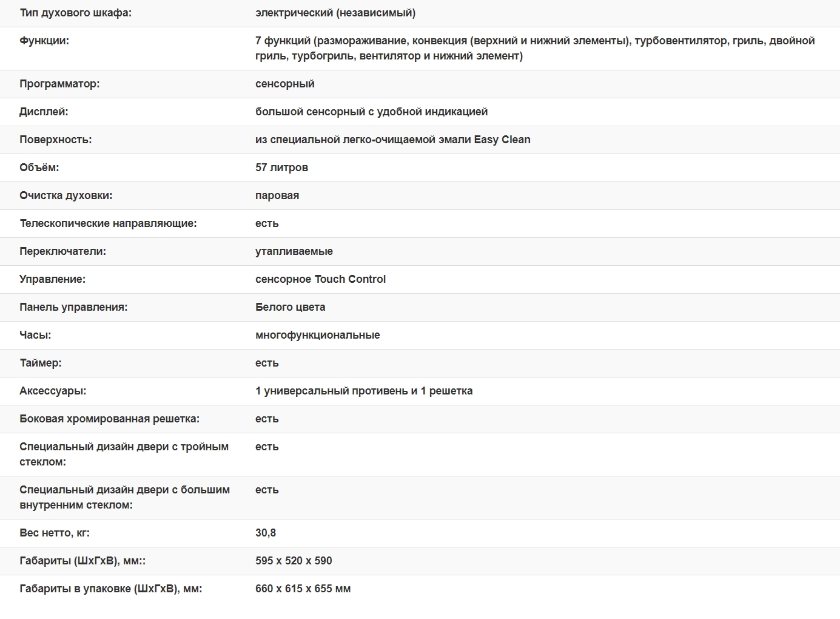Screen dimensions: 840x619
Task: Click the 'Очистка духовки:' label
Action: pyautogui.click(x=66, y=195)
